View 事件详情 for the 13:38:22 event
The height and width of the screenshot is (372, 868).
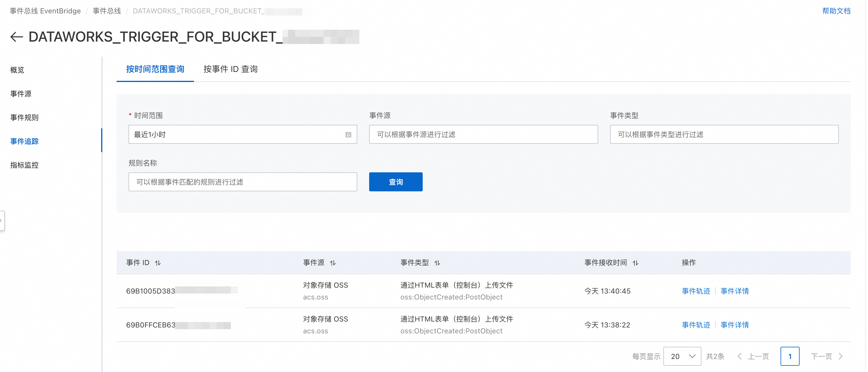click(x=734, y=325)
